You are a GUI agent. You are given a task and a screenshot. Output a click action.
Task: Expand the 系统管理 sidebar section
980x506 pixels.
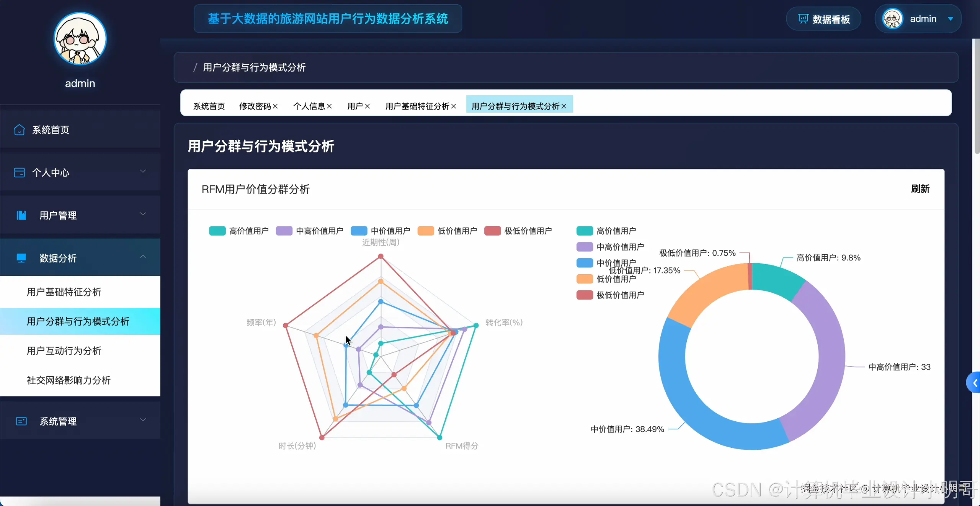143,420
